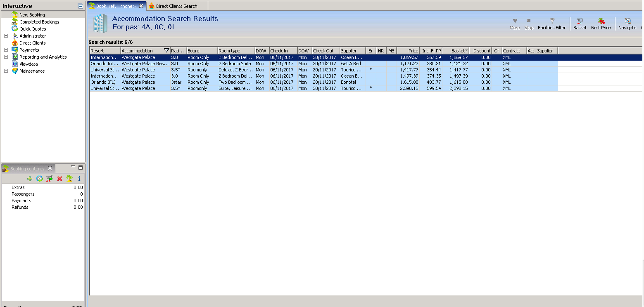The image size is (644, 307).
Task: Collapse the Interactive panel
Action: coord(80,6)
